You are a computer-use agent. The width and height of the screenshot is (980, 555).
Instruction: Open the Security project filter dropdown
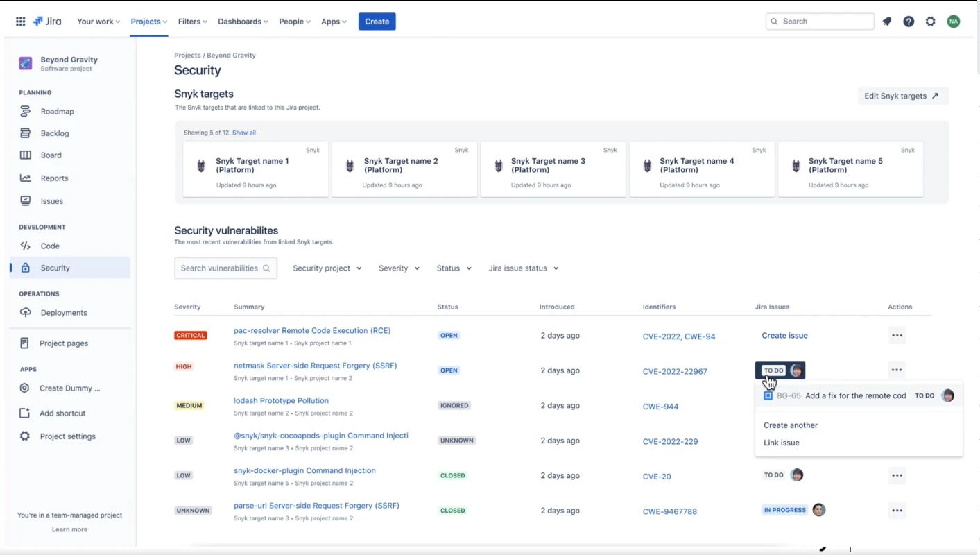(327, 268)
